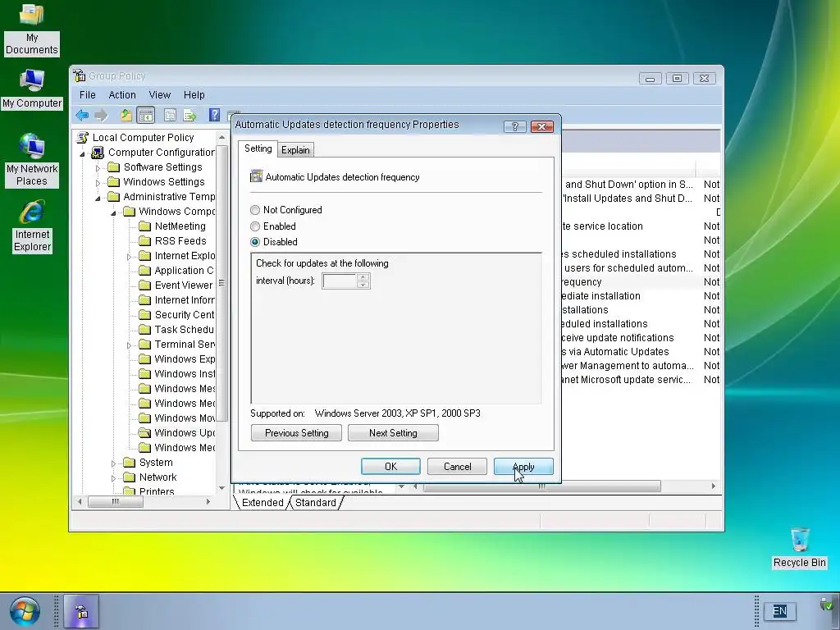Click the settings list scroll right arrow

click(713, 486)
